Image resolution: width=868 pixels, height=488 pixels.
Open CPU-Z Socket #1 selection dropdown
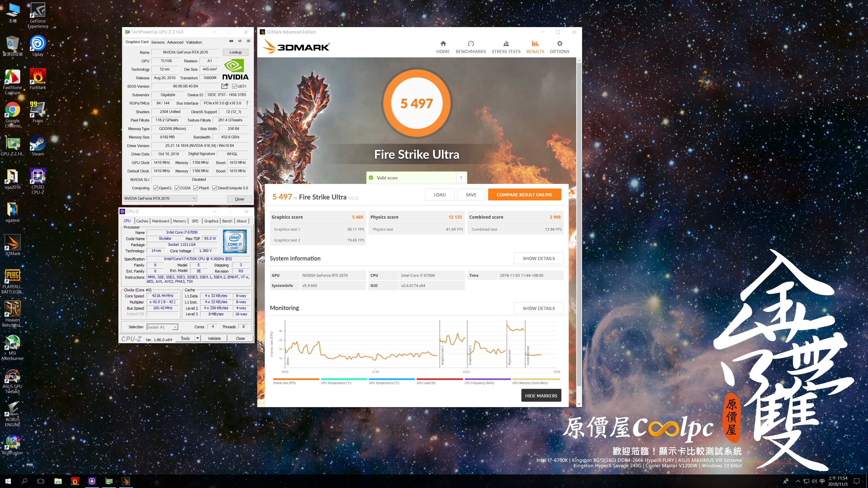(163, 327)
